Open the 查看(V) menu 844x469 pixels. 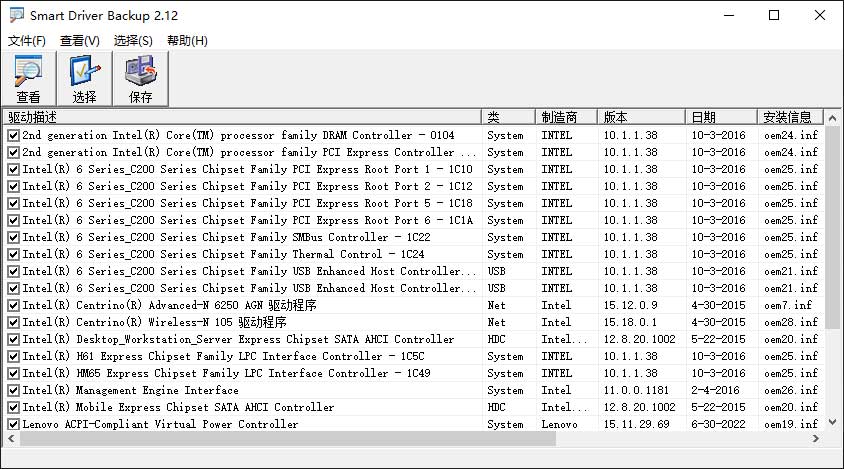coord(80,41)
